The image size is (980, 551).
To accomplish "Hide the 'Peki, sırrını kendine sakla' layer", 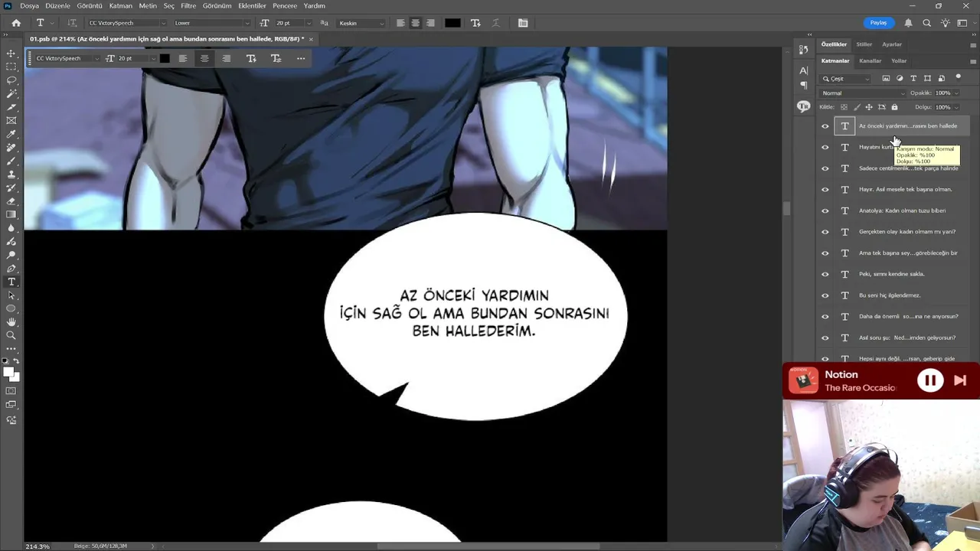I will click(825, 274).
